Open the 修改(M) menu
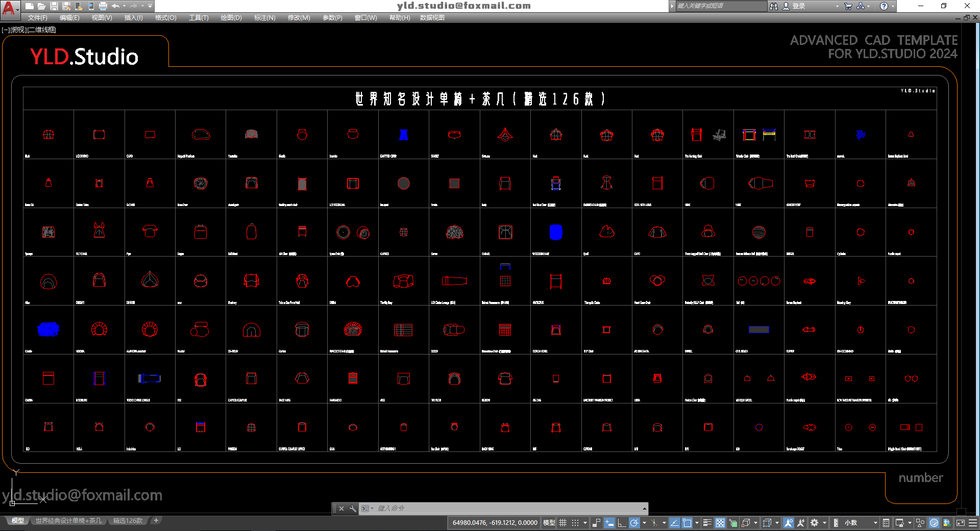Viewport: 980px width, 531px height. click(299, 18)
